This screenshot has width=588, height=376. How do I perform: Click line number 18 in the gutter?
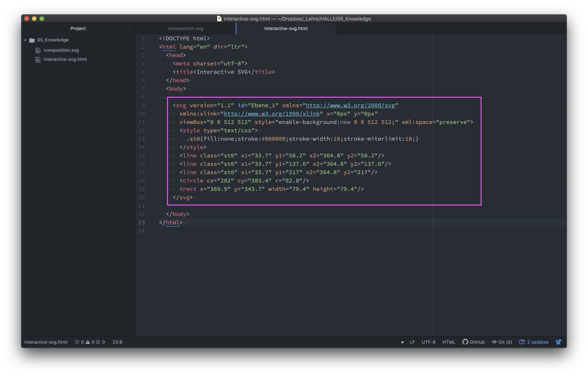tap(142, 181)
